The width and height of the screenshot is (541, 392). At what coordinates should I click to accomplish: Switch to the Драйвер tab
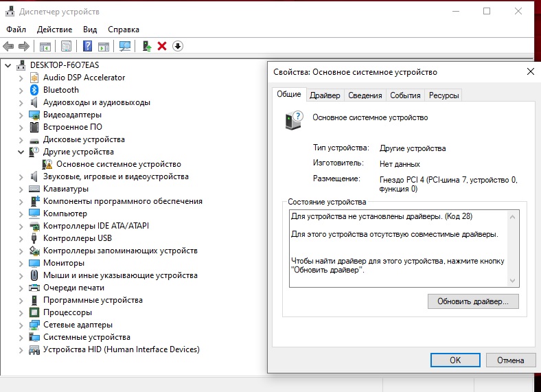[325, 95]
